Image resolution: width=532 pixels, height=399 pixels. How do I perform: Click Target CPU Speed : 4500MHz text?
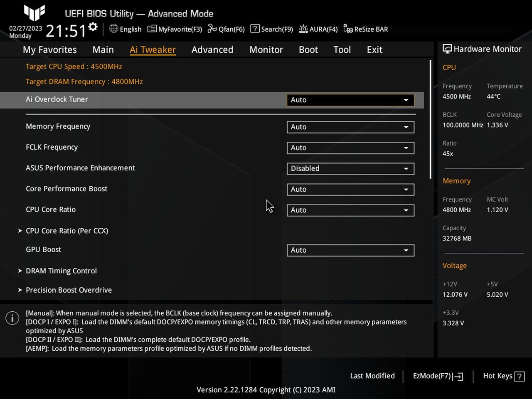[x=74, y=66]
